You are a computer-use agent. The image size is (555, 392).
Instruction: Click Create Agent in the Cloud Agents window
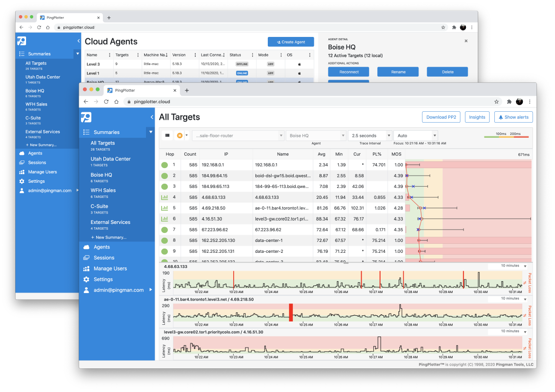(291, 42)
